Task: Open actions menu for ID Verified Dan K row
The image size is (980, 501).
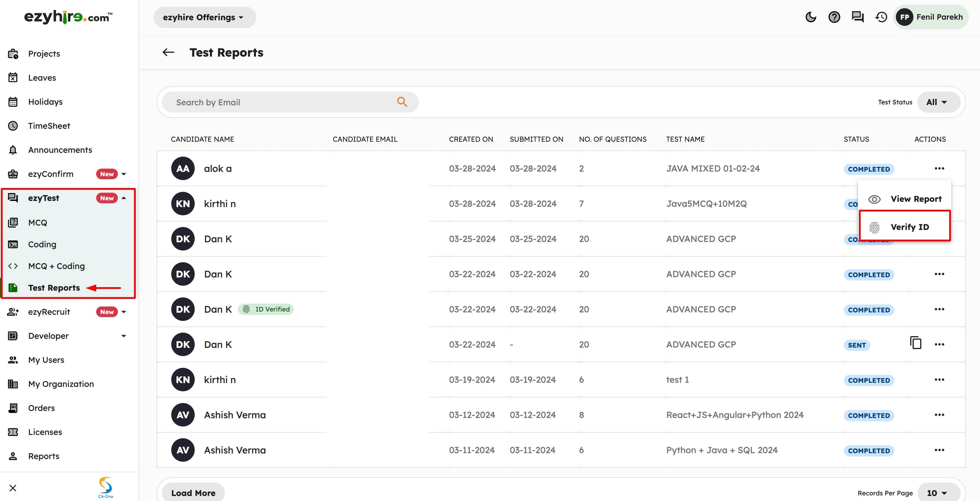Action: pos(939,309)
